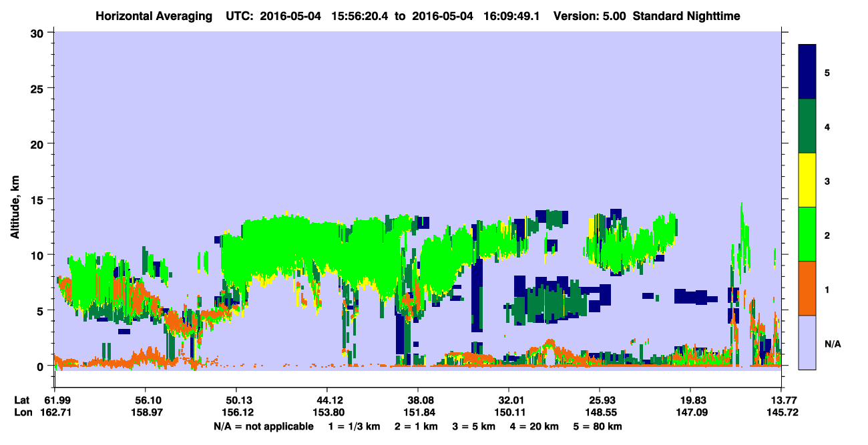Click longitude value 153.80
Viewport: 868px width, 445px height.
tap(327, 413)
